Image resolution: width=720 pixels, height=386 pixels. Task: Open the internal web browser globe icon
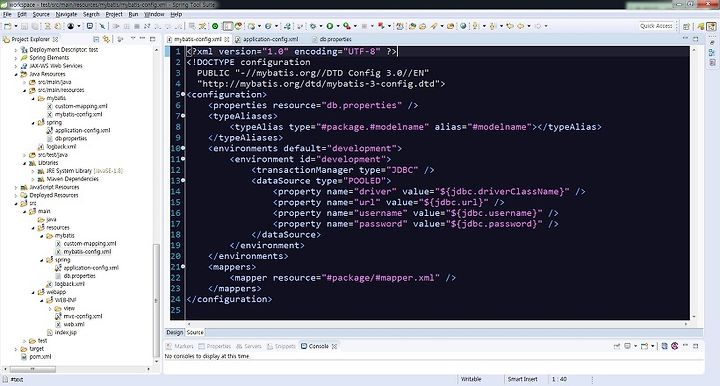[x=463, y=26]
